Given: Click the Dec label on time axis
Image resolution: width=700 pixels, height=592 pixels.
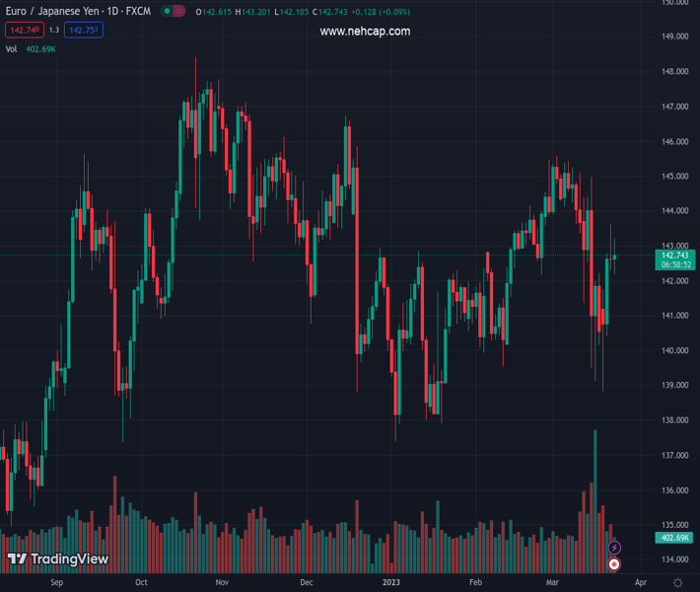Looking at the screenshot, I should (x=307, y=582).
